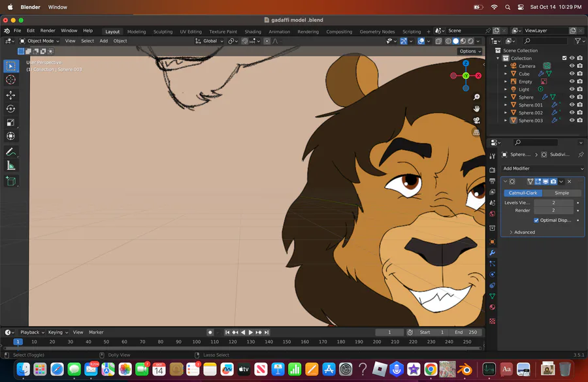Screen dimensions: 588x382
Task: Switch to the Sculpting workspace tab
Action: pyautogui.click(x=163, y=31)
